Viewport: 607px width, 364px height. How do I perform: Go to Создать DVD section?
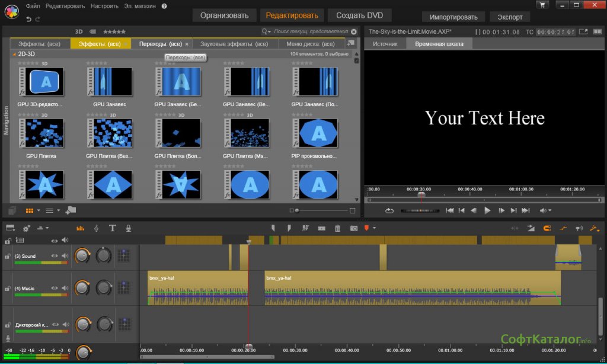359,15
